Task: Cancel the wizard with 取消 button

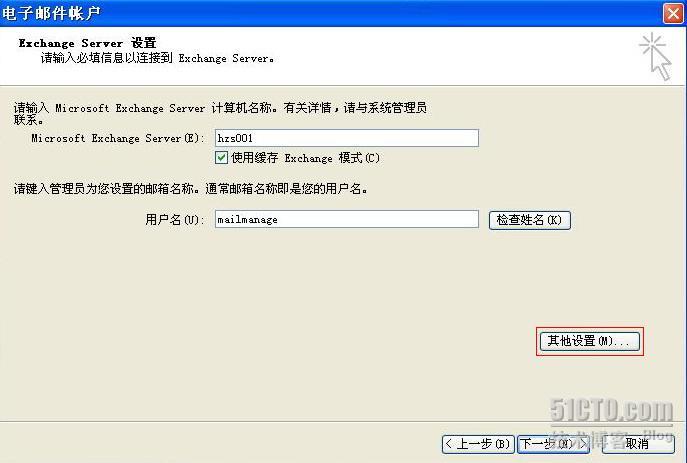Action: pyautogui.click(x=638, y=444)
